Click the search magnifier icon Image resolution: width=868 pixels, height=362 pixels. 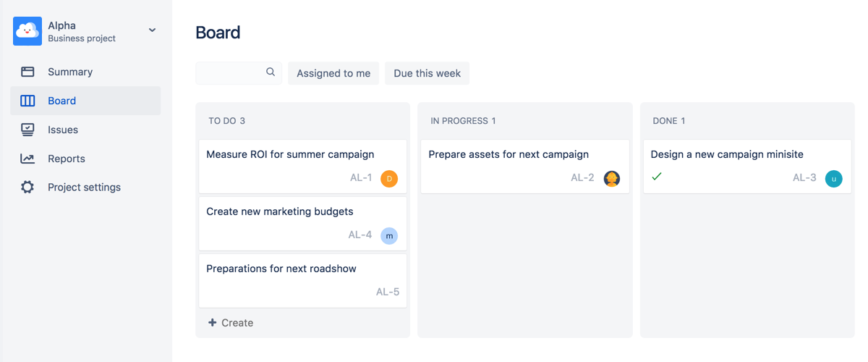271,72
